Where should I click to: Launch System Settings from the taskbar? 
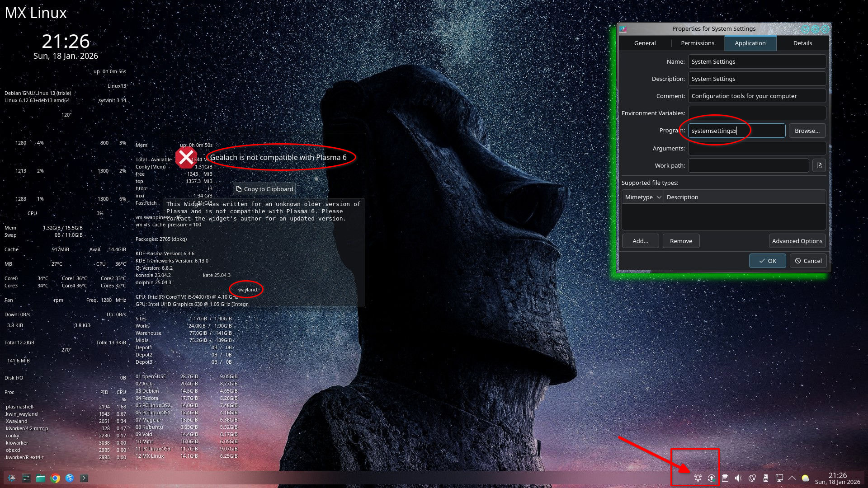pos(26,478)
